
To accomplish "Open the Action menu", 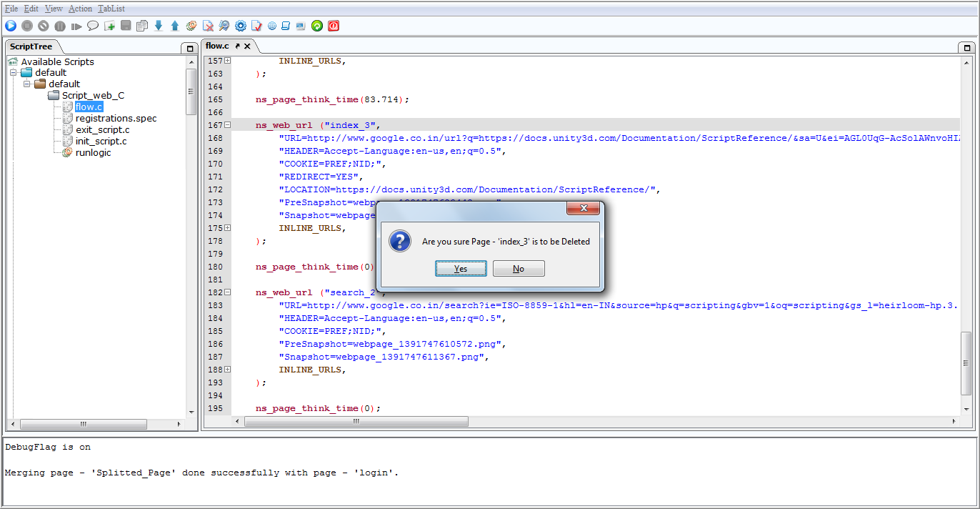I will (80, 9).
